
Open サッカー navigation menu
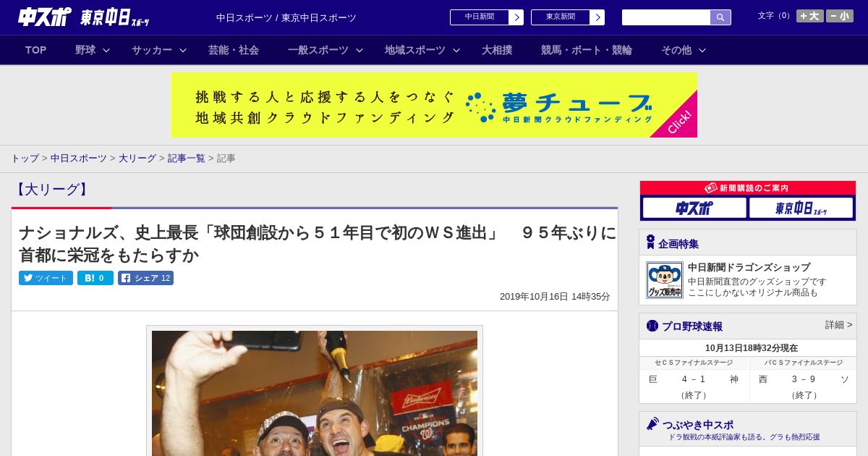[152, 50]
